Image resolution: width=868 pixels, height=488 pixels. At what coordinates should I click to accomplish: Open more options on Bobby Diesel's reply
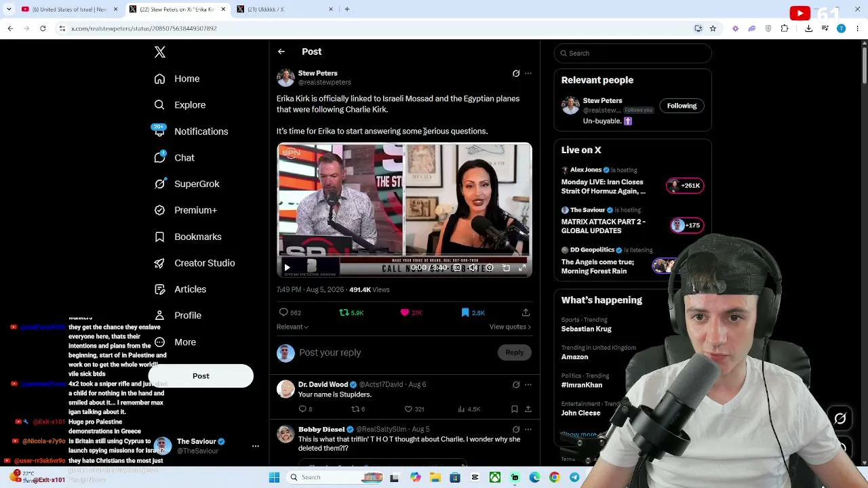[x=528, y=429]
